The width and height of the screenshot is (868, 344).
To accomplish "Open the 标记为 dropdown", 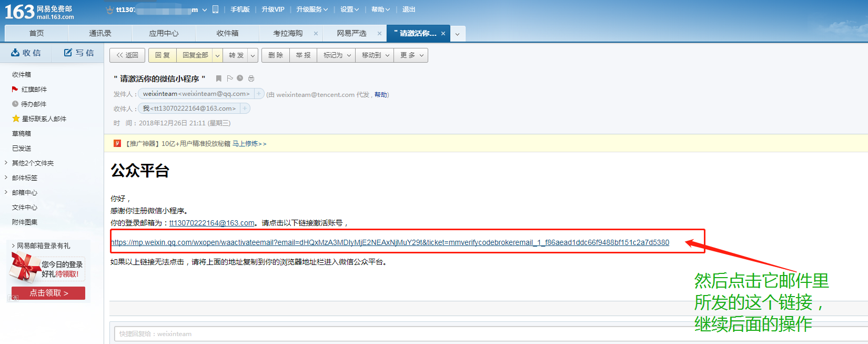I will pyautogui.click(x=337, y=55).
